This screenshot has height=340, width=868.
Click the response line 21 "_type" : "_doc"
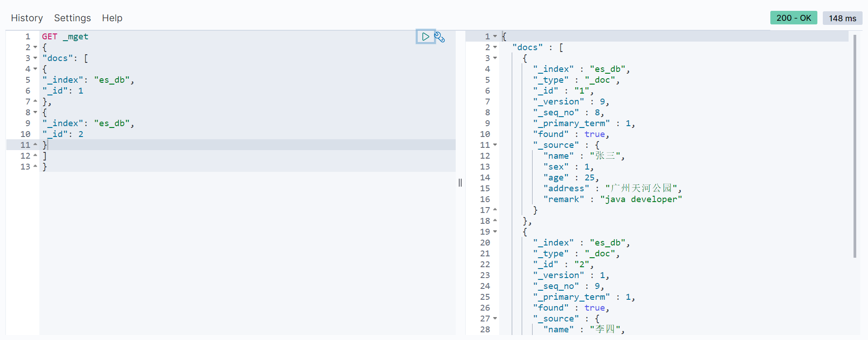(x=576, y=254)
